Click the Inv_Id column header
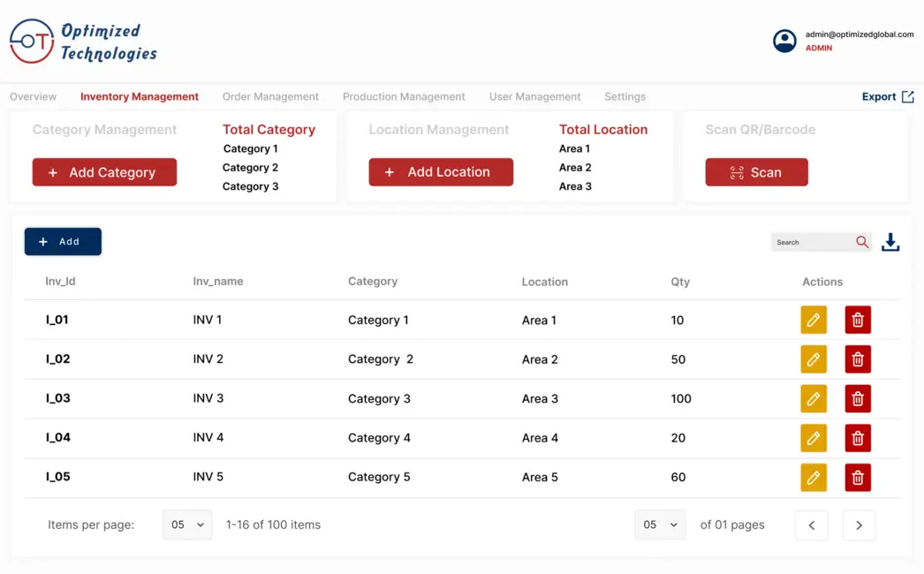Screen dimensions: 924x574 coord(60,282)
